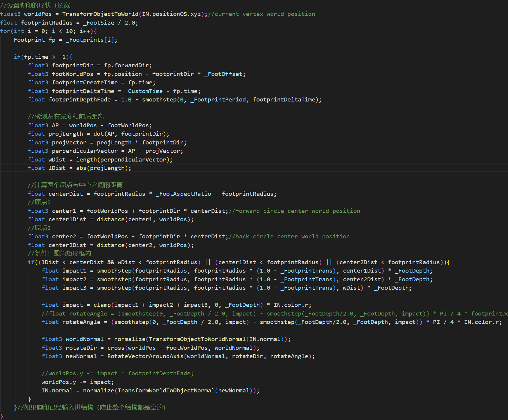508x420 pixels.
Task: Click the TransformObjectToWorldNormal function
Action: [197, 339]
